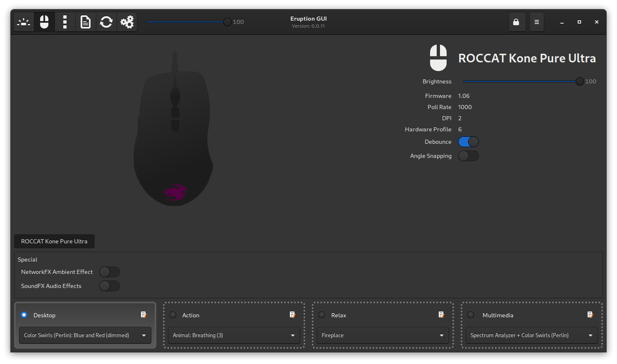617x364 pixels.
Task: Edit the Multimedia slot profile icon
Action: click(x=590, y=315)
